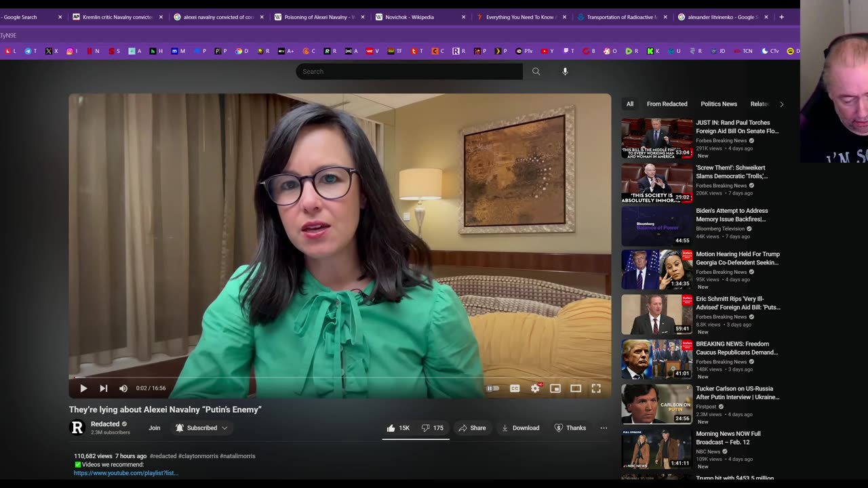Click into the YouTube search box
The image size is (868, 488).
409,71
